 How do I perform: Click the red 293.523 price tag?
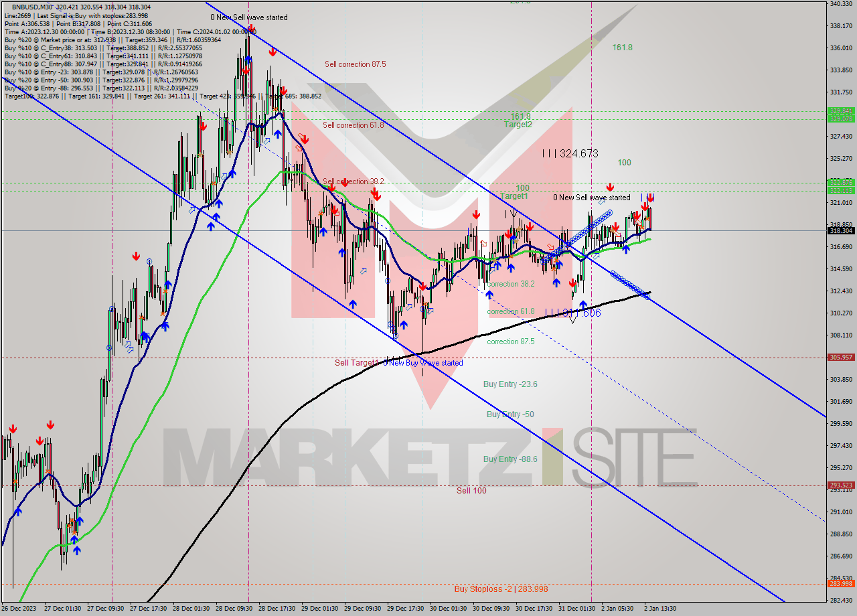(841, 485)
